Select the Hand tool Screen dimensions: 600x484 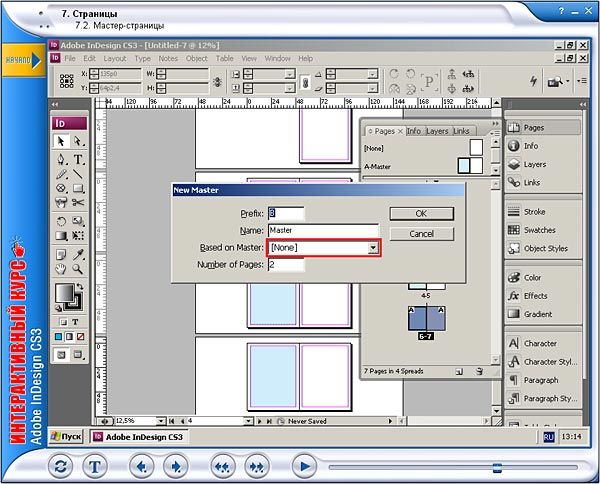(61, 269)
